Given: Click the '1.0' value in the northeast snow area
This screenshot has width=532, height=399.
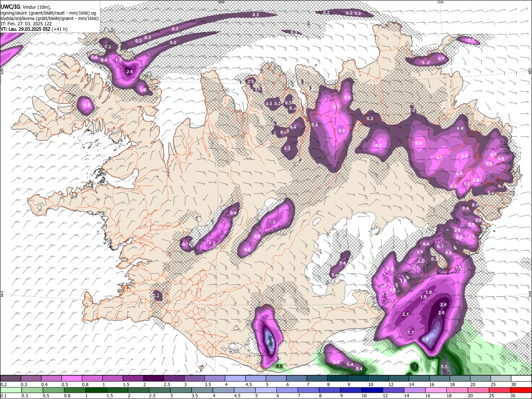Looking at the screenshot, I should coord(467,184).
